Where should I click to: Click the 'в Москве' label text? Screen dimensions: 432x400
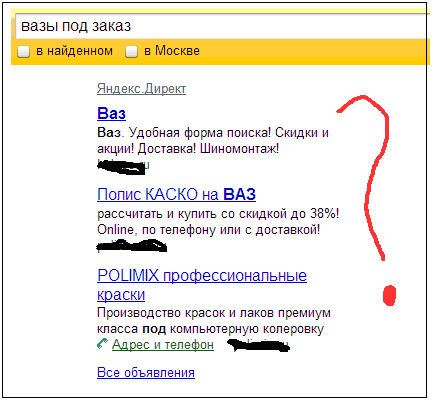point(172,51)
